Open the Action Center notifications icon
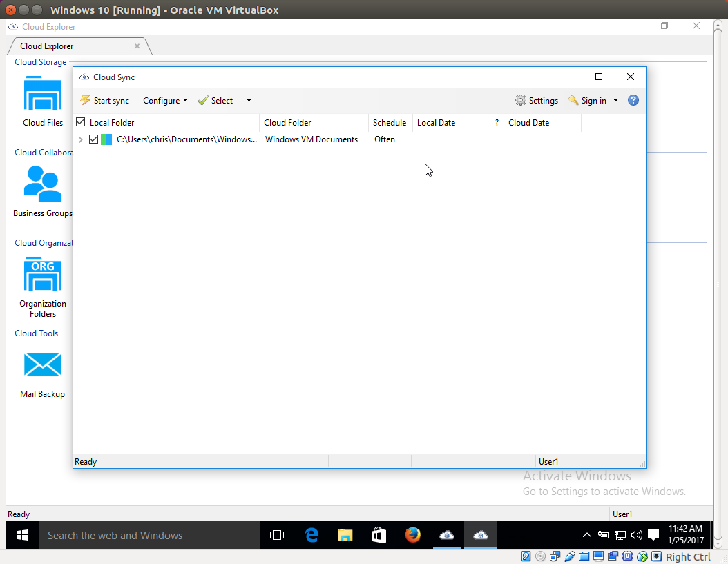Screen dimensions: 728x564 click(x=653, y=535)
